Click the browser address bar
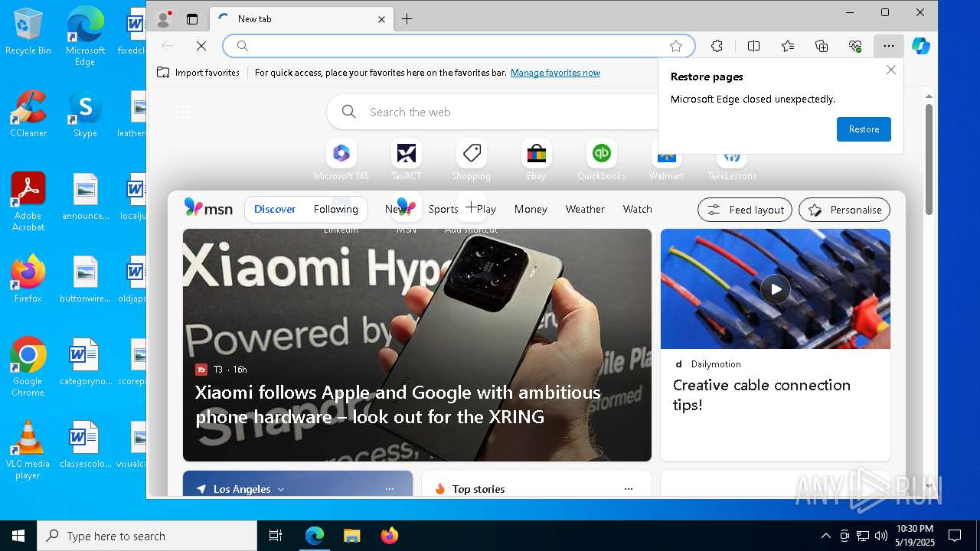 pyautogui.click(x=458, y=46)
